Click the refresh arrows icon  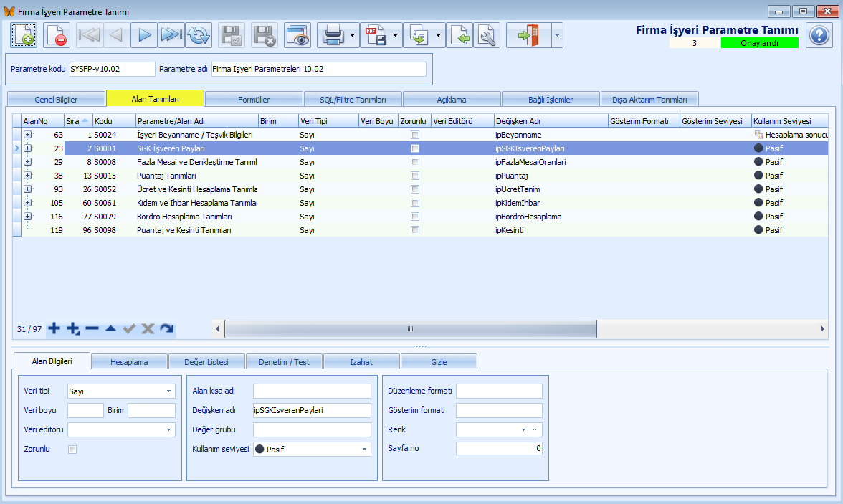pos(199,35)
